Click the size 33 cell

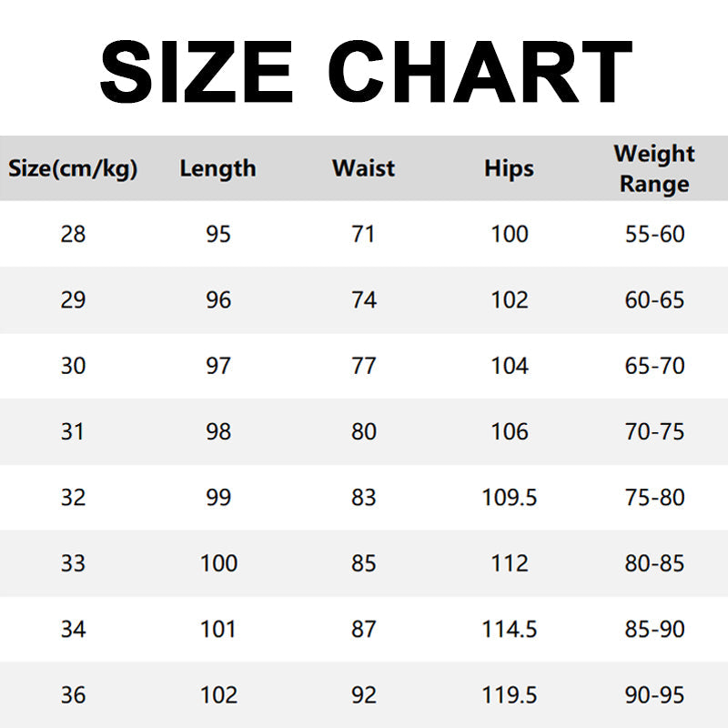(73, 563)
